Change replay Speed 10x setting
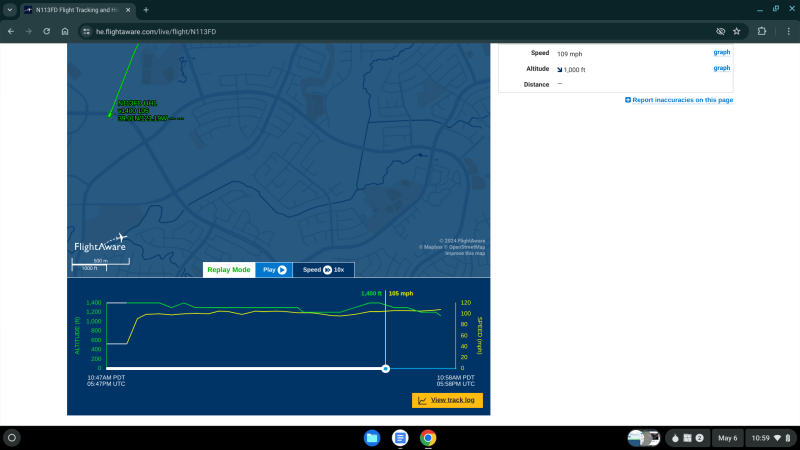Image resolution: width=800 pixels, height=450 pixels. coord(323,270)
